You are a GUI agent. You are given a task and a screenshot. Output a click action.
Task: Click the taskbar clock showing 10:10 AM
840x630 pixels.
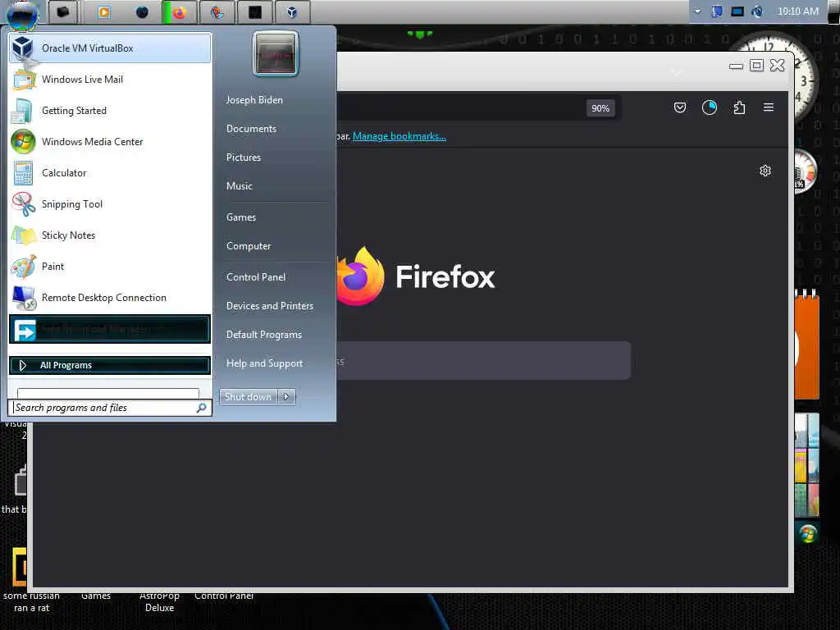(797, 11)
